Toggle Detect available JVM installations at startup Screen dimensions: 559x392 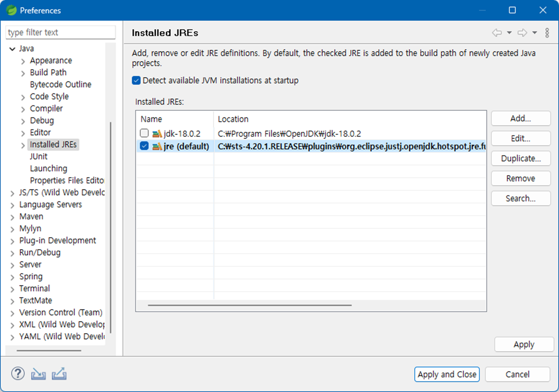pos(136,80)
